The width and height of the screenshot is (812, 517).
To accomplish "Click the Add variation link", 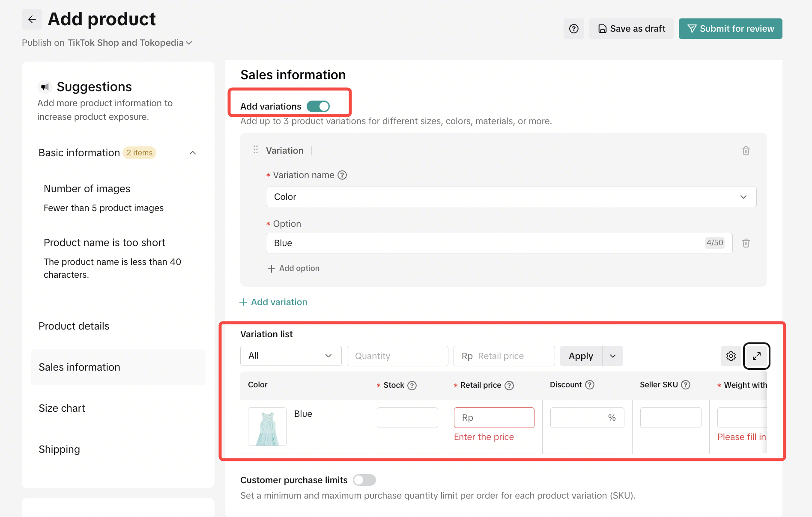I will click(273, 302).
